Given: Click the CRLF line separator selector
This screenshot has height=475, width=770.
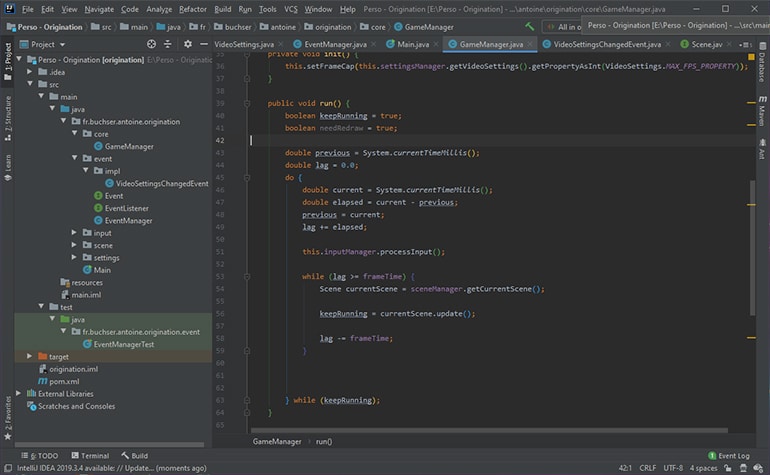Looking at the screenshot, I should pos(647,468).
